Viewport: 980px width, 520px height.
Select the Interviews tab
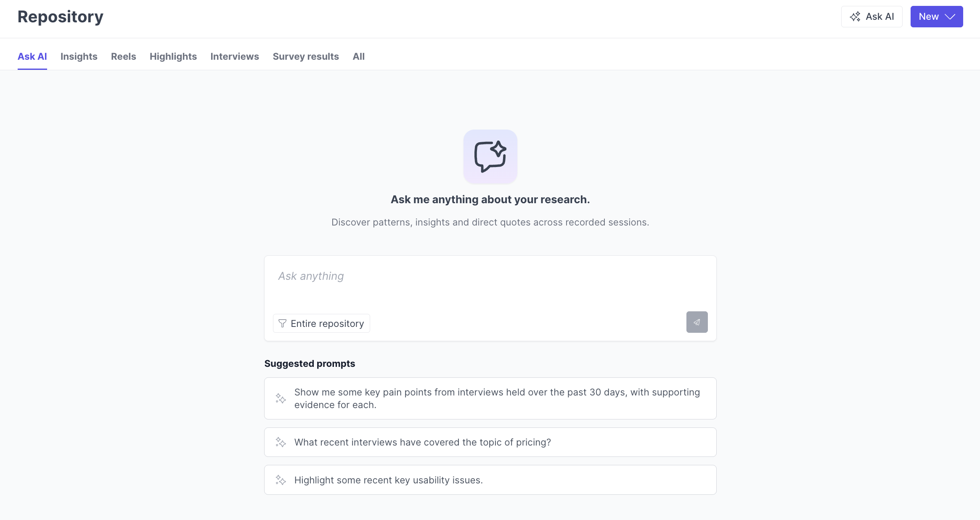click(235, 56)
